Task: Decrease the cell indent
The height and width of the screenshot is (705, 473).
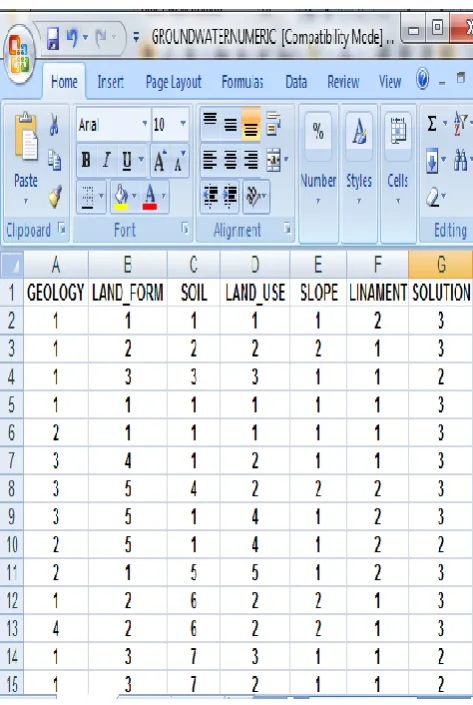Action: pyautogui.click(x=210, y=196)
